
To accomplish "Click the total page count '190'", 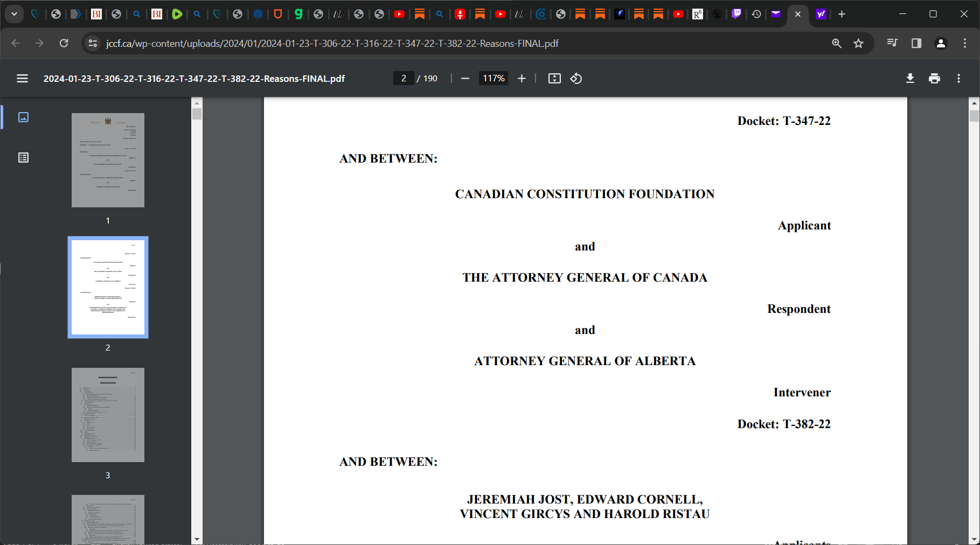I will [x=430, y=79].
